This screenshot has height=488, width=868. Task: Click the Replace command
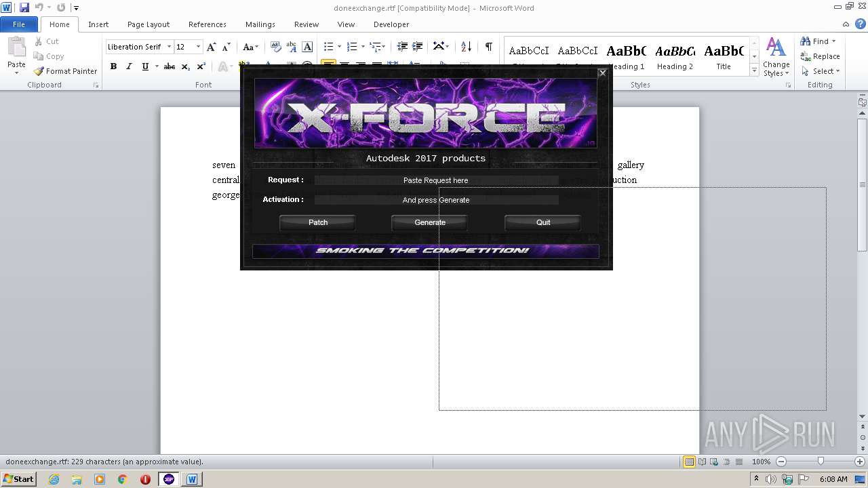(820, 56)
